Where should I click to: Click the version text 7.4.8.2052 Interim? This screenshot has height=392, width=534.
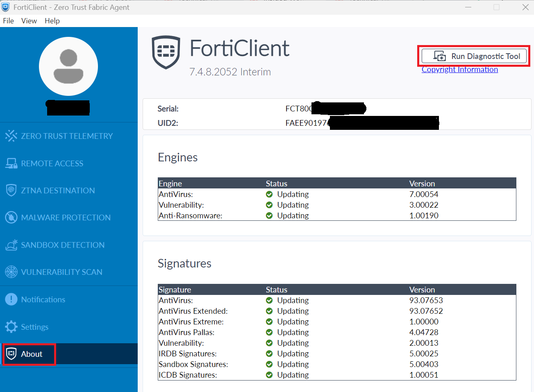click(230, 72)
